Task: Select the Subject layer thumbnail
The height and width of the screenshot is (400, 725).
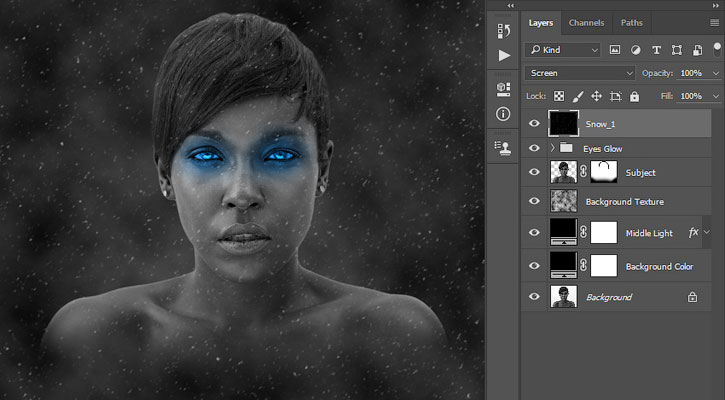Action: point(564,172)
